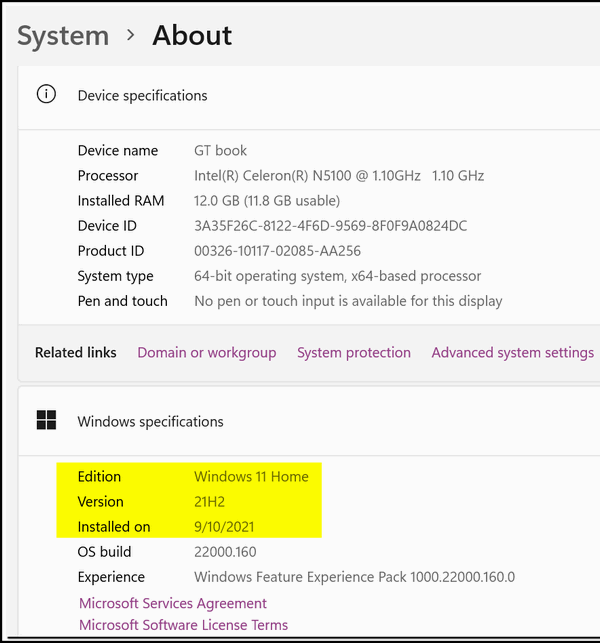Select the Windows Feature Experience Pack value
This screenshot has width=600, height=643.
click(354, 577)
